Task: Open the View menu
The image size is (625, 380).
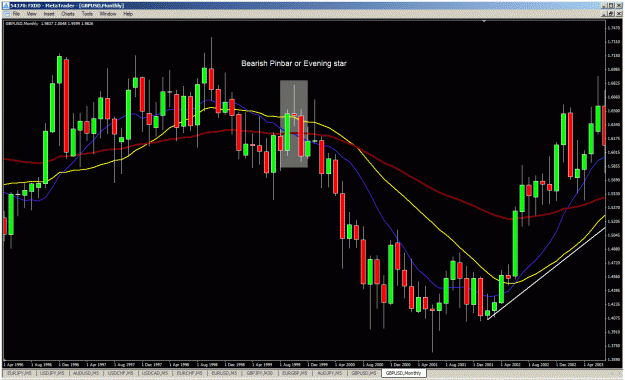Action: click(x=31, y=14)
